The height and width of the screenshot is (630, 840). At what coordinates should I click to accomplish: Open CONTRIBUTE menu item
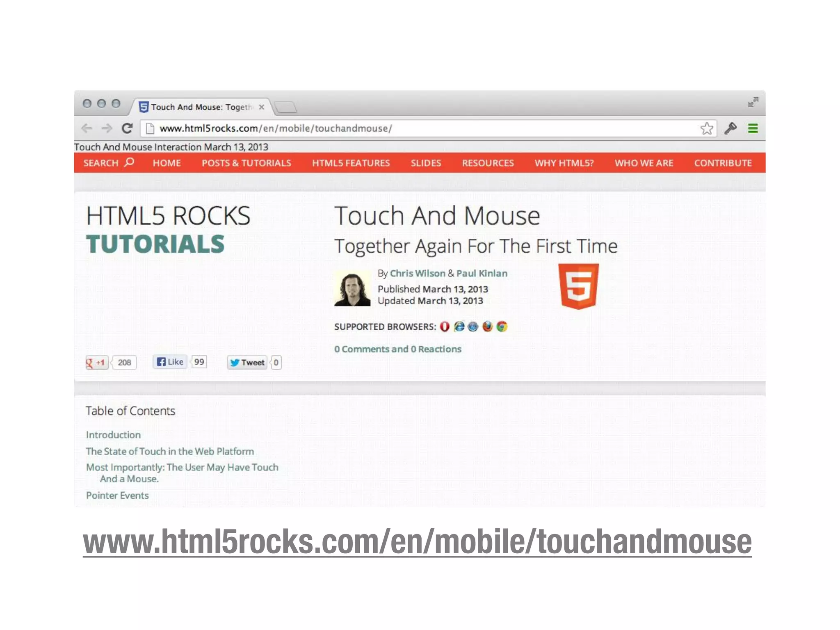point(723,163)
